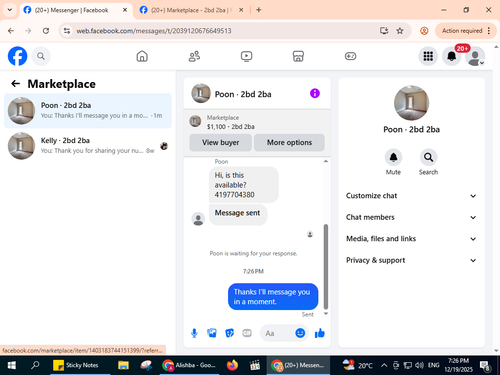Click the address bar URL

click(154, 31)
